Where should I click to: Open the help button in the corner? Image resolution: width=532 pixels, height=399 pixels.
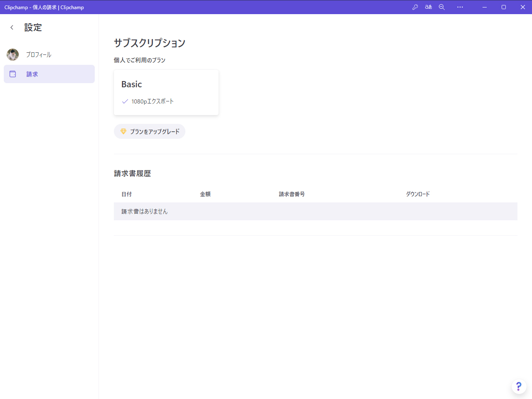click(519, 386)
